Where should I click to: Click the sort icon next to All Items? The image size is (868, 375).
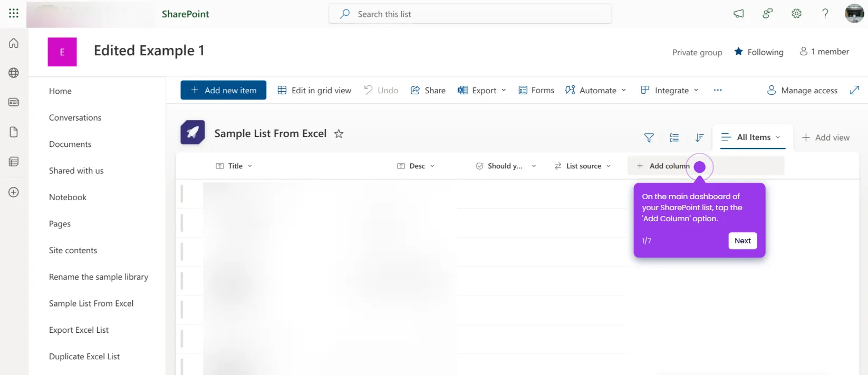(x=699, y=137)
